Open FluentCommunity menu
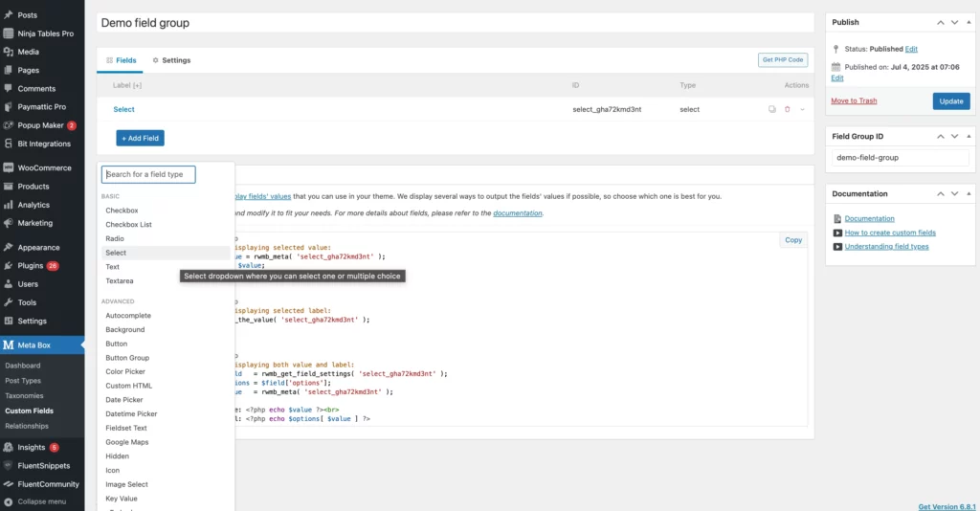The image size is (980, 511). coord(48,484)
